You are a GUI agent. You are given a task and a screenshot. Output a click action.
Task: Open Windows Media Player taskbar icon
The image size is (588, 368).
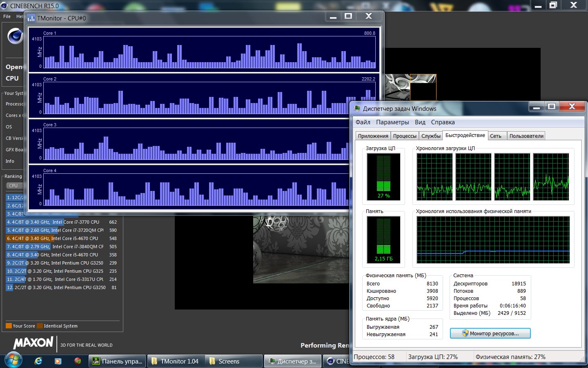pos(58,361)
